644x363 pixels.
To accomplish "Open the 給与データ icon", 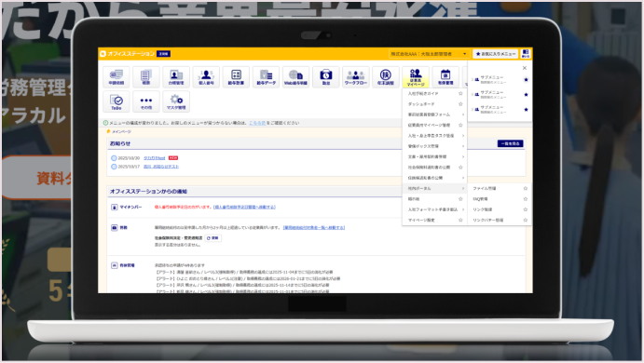I will 267,76.
